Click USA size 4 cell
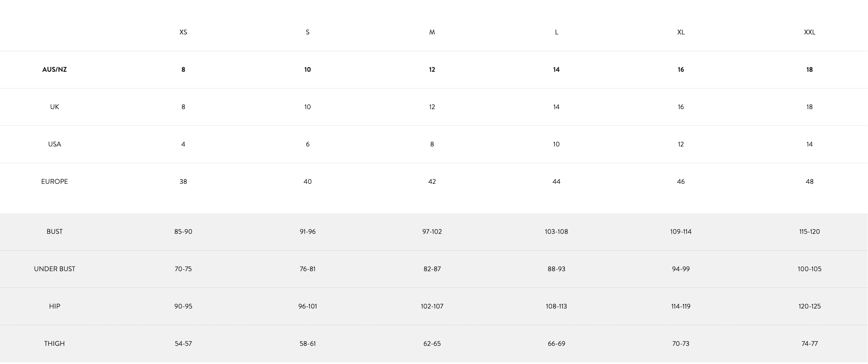This screenshot has height=364, width=868. coord(183,144)
